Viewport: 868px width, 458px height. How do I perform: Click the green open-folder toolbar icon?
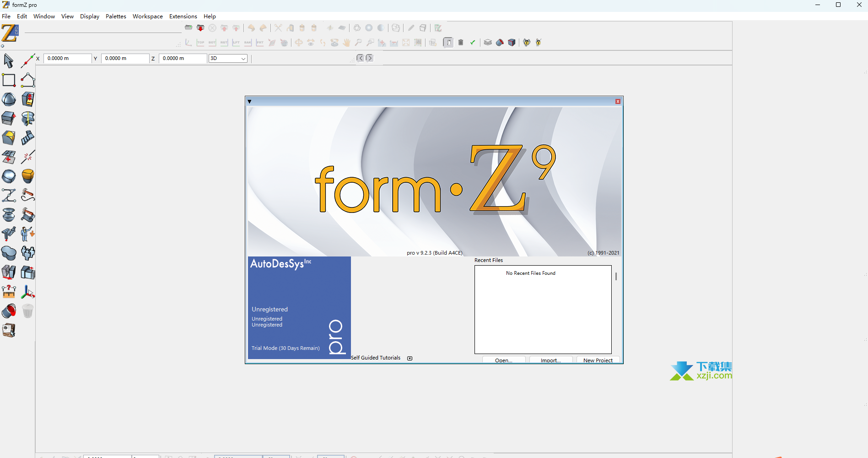[x=189, y=28]
